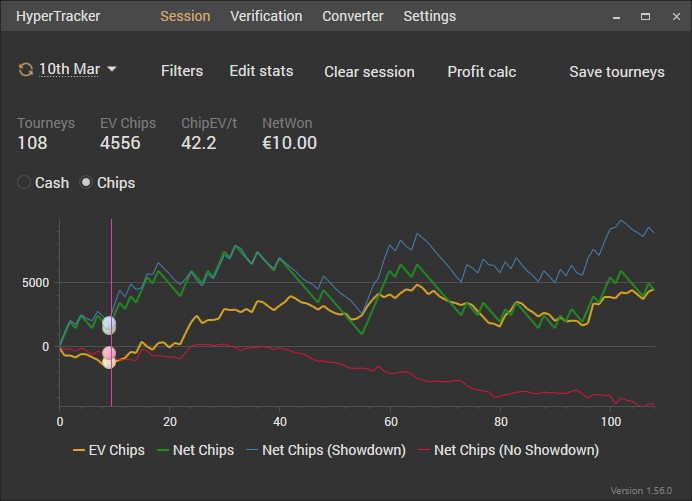Click the blue data point on the chart
The image size is (692, 501).
point(109,325)
